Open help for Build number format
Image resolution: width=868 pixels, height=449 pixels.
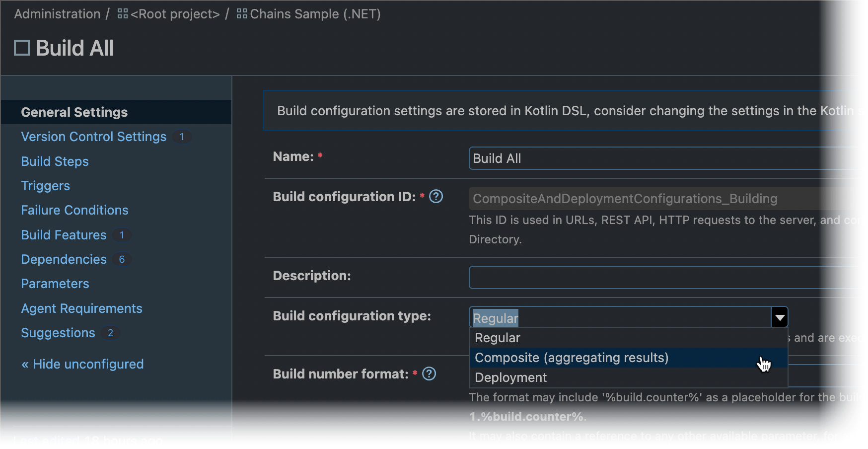click(x=428, y=374)
